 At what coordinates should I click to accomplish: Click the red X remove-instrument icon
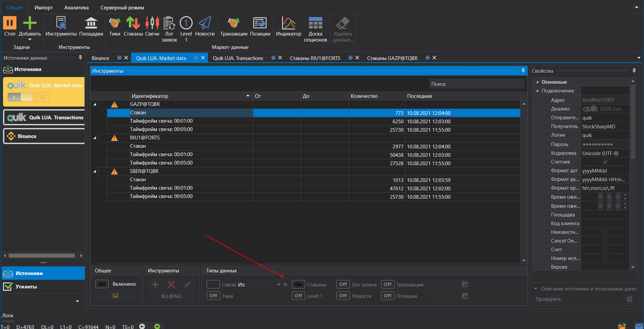[x=171, y=284]
